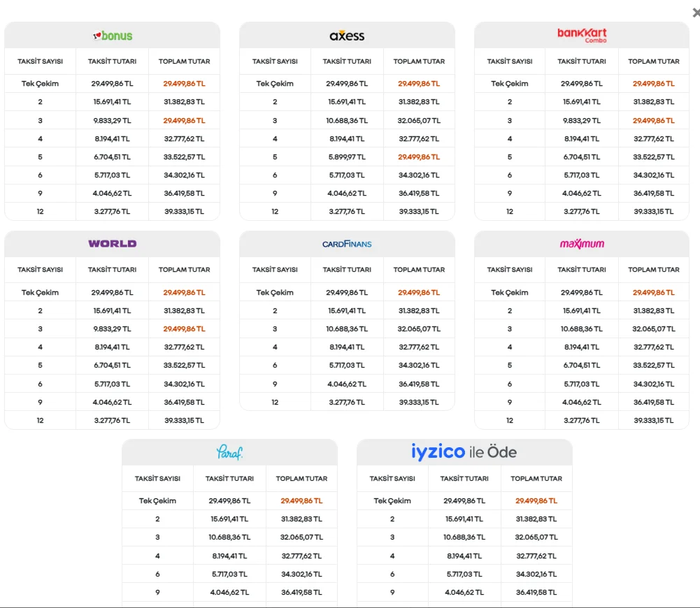Click Bankkart 3-installment highlighted total 29.499,86 TL

point(654,120)
